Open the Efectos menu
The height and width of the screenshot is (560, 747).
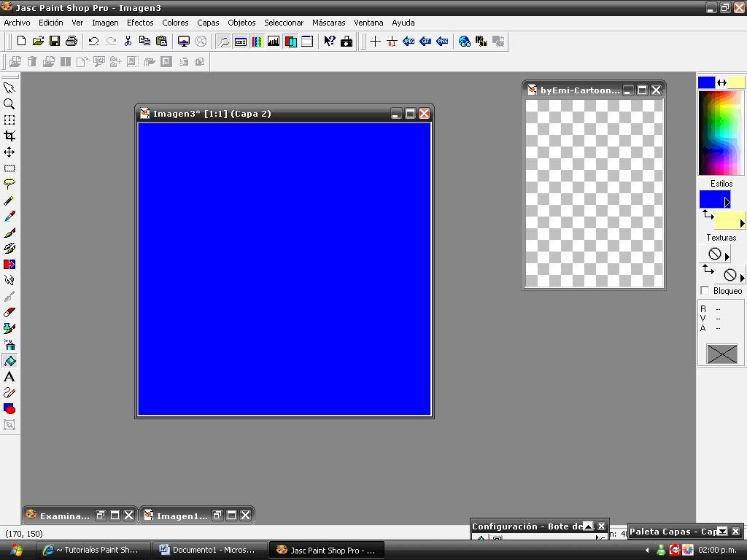tap(140, 23)
